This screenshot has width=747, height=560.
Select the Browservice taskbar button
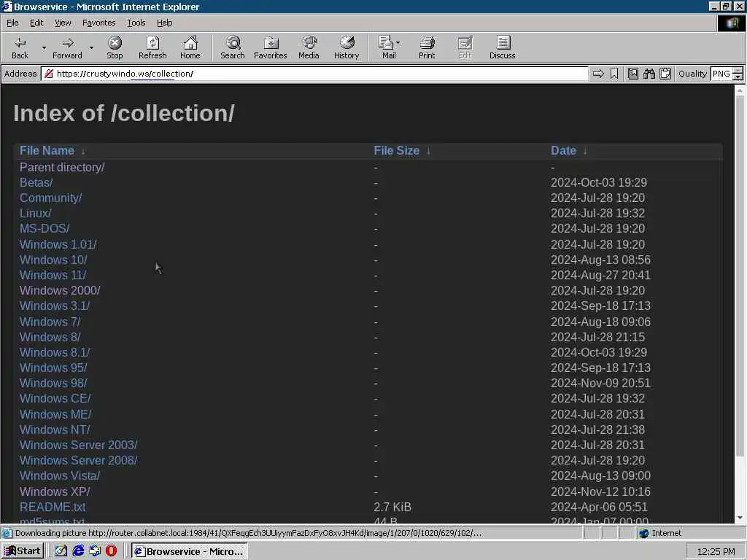(190, 551)
